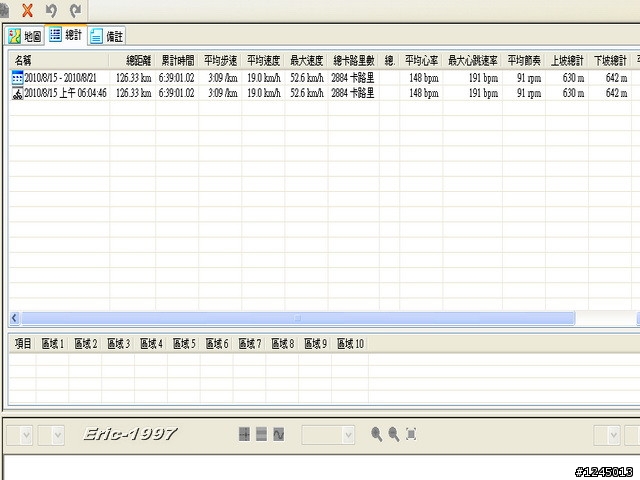Click the 下坡總計 column header
This screenshot has height=480, width=640.
(x=610, y=61)
